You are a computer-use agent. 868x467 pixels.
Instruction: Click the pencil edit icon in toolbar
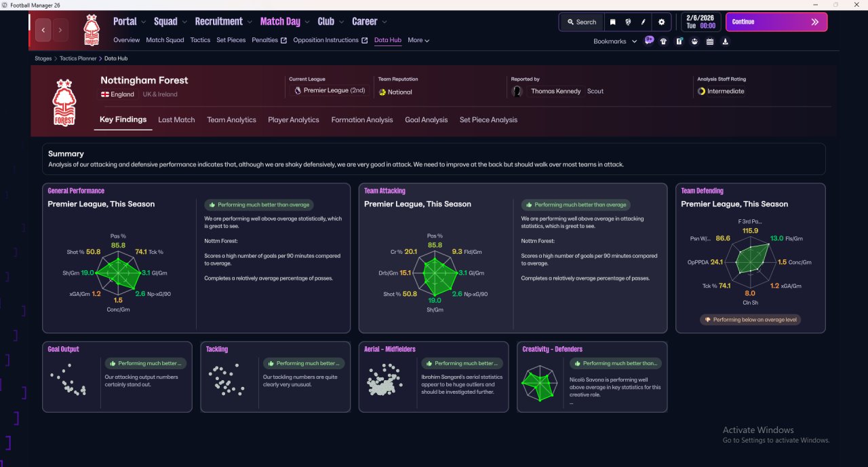644,22
